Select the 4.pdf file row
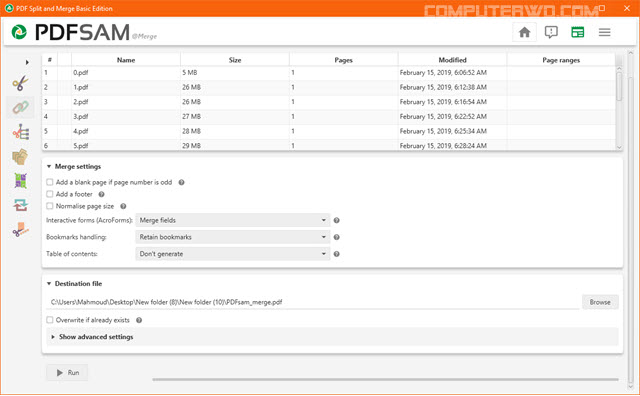 [329, 131]
